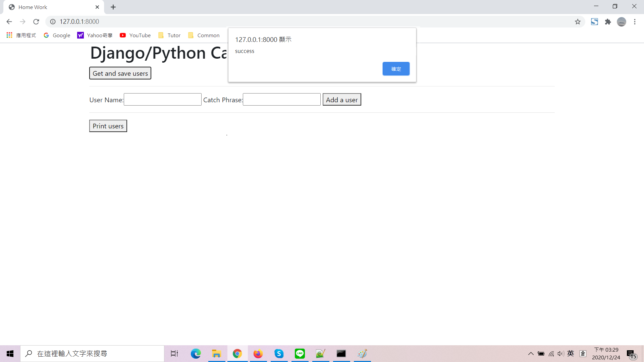Open the Apps grid bookmark shortcut
644x362 pixels.
9,35
